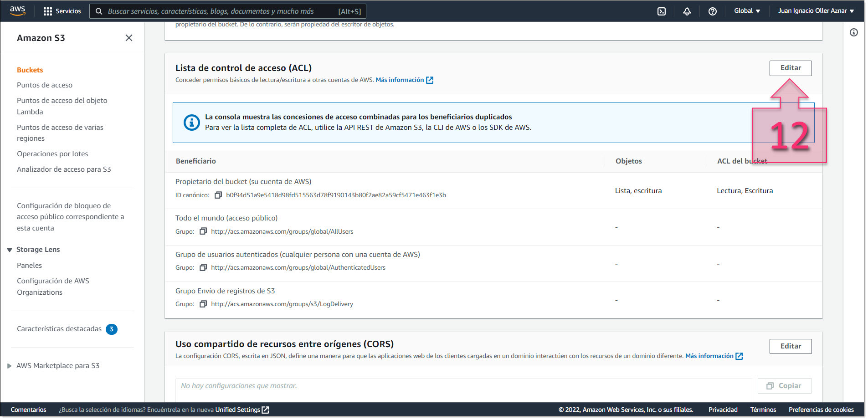This screenshot has width=868, height=420.
Task: Open the info panel icon on right edge
Action: (855, 32)
